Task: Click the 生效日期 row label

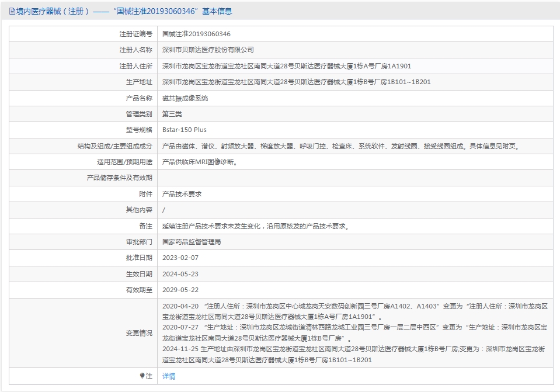Action: click(139, 274)
